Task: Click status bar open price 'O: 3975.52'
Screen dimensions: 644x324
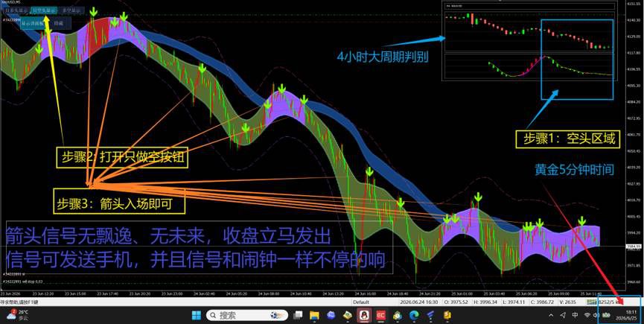Action: click(x=456, y=302)
